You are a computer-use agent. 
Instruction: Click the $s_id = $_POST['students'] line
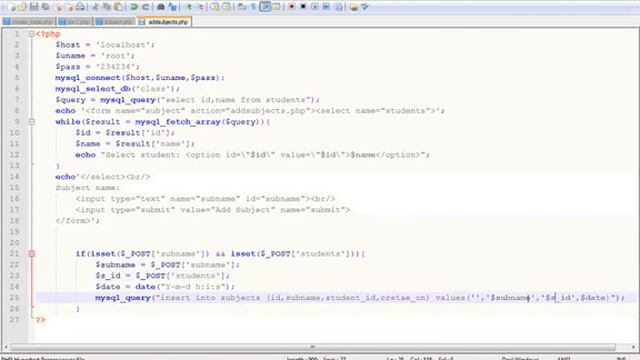pos(162,276)
